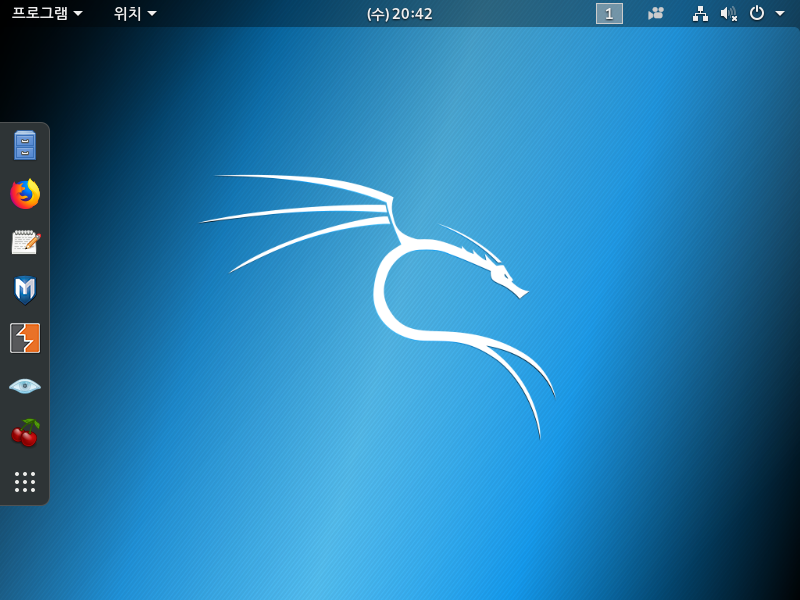
Task: Open the clock and calendar (수) 20:42
Action: coord(399,14)
